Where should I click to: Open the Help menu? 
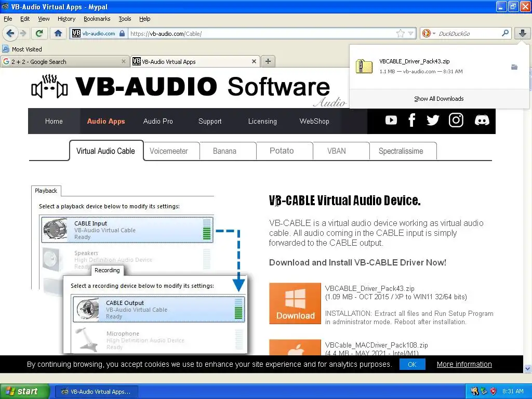[145, 19]
